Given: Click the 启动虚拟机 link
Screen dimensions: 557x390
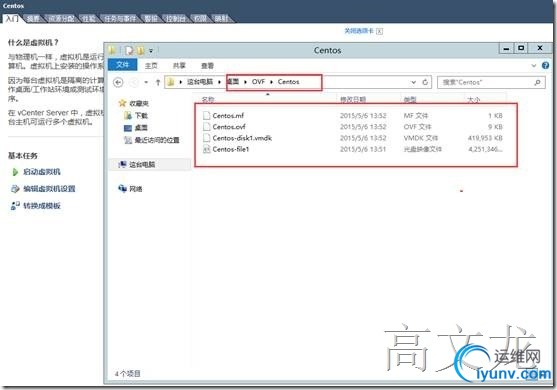Looking at the screenshot, I should (x=42, y=172).
